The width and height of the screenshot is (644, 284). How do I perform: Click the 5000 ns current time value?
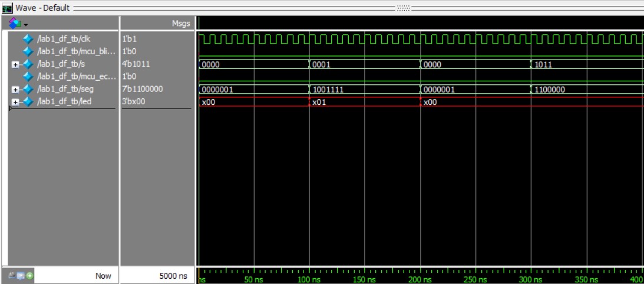point(173,276)
